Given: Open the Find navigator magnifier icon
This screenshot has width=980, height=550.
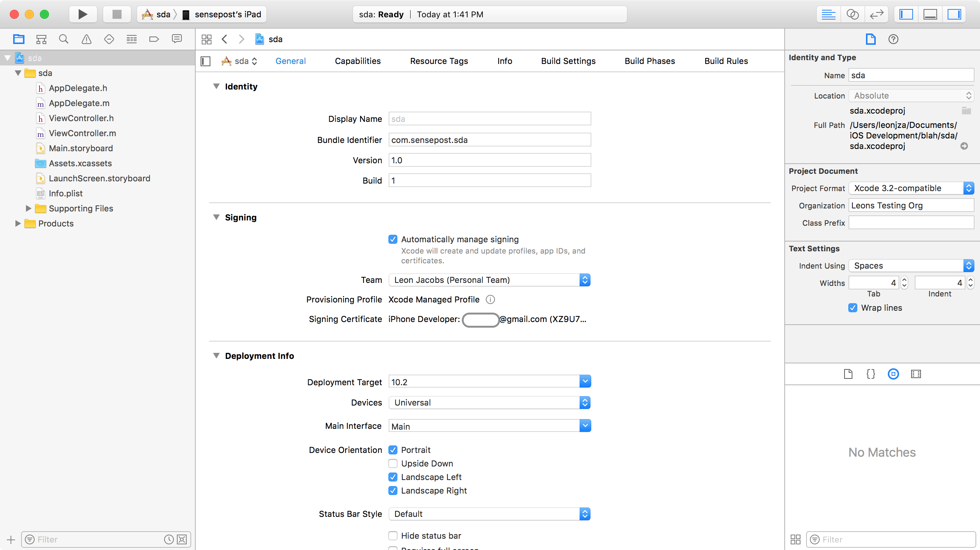Looking at the screenshot, I should point(64,39).
